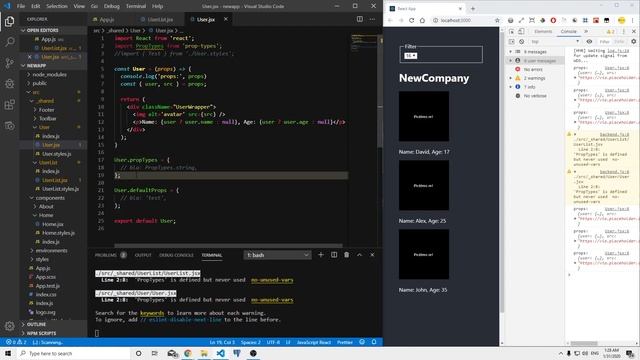The width and height of the screenshot is (640, 360).
Task: Bookmark this page with star icon
Action: point(497,20)
